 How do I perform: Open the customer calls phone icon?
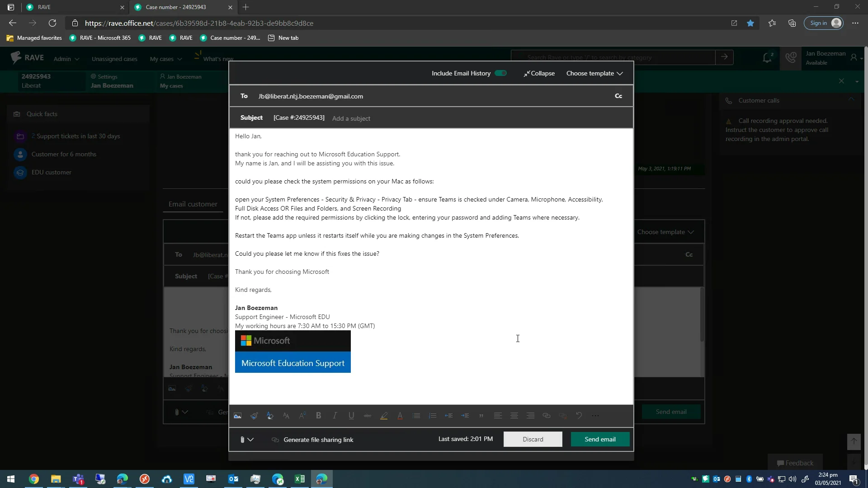[x=791, y=57]
